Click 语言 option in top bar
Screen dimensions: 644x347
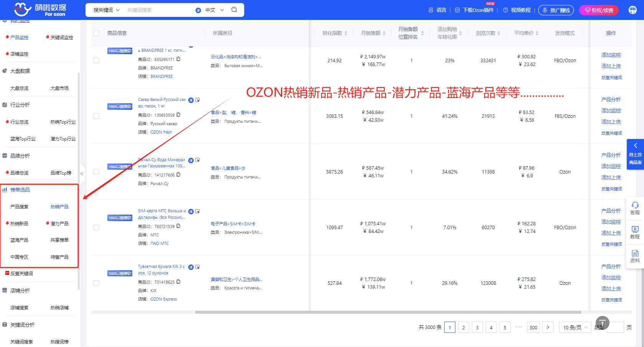pos(441,10)
